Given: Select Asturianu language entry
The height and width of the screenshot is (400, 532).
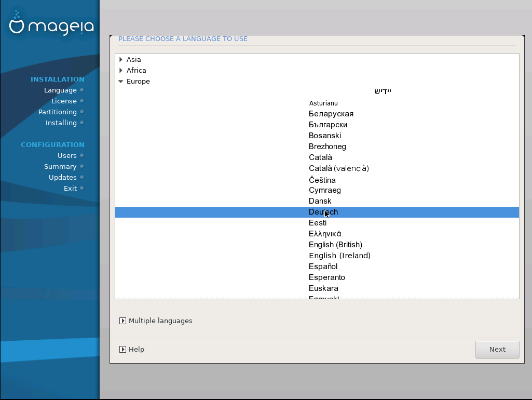Looking at the screenshot, I should (323, 103).
